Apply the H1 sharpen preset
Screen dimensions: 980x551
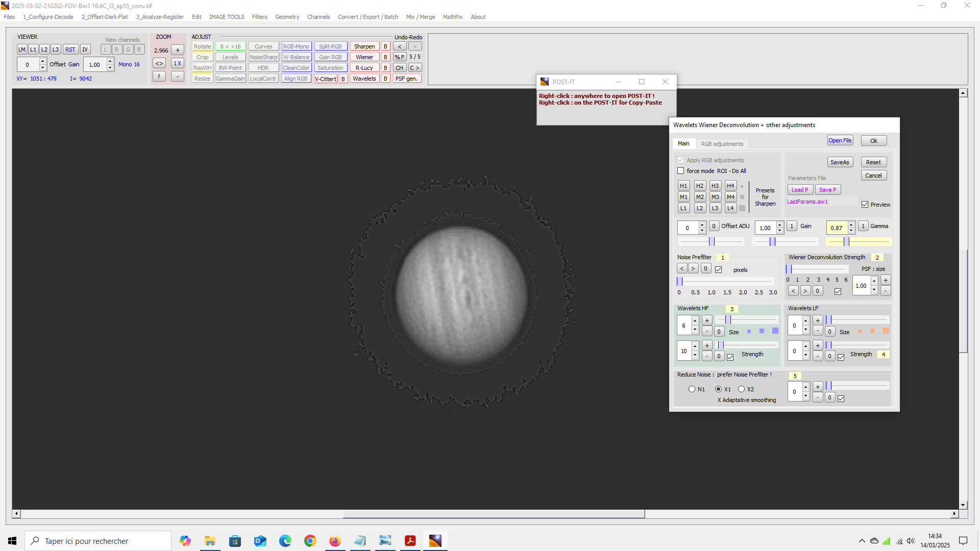coord(683,186)
